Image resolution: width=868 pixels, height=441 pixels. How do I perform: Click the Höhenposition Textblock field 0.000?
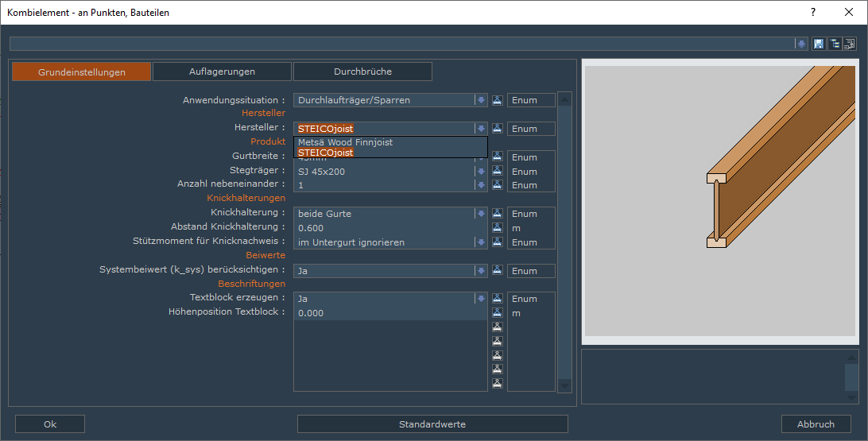click(390, 313)
